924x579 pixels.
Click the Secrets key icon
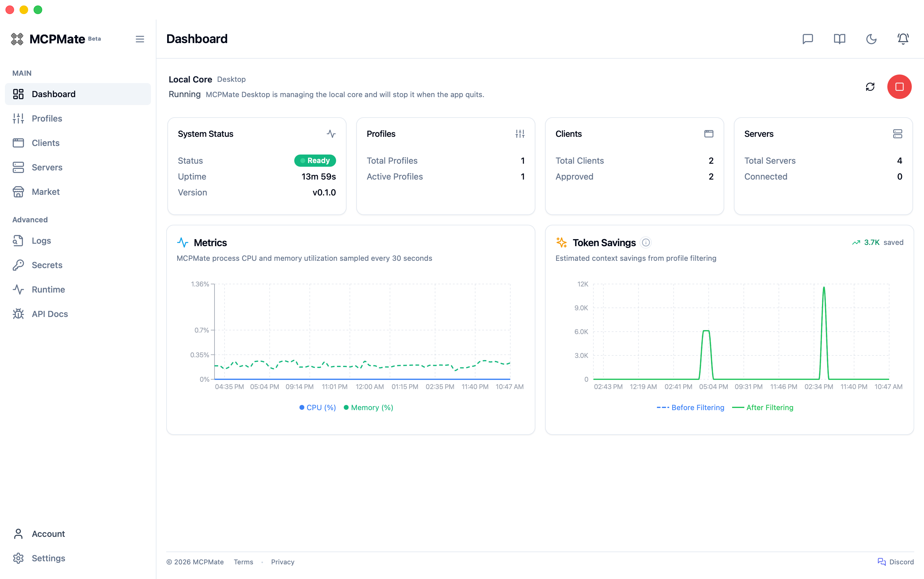click(18, 265)
